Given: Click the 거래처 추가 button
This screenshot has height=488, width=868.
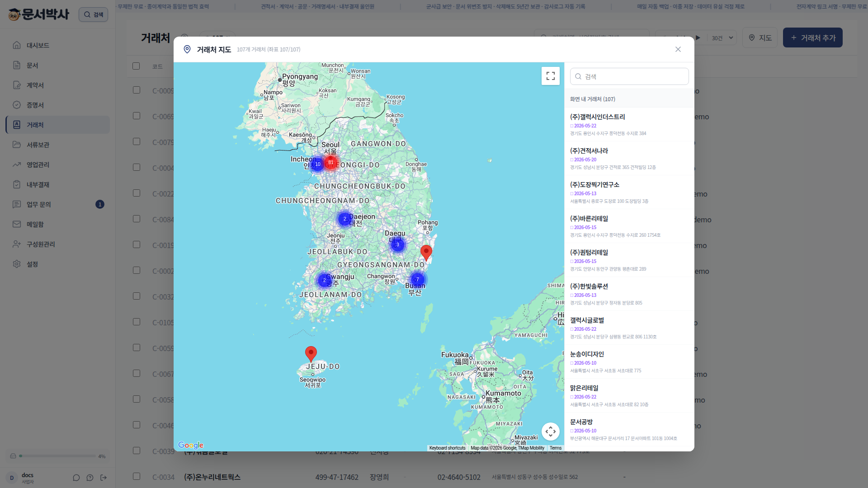Looking at the screenshot, I should coord(812,38).
